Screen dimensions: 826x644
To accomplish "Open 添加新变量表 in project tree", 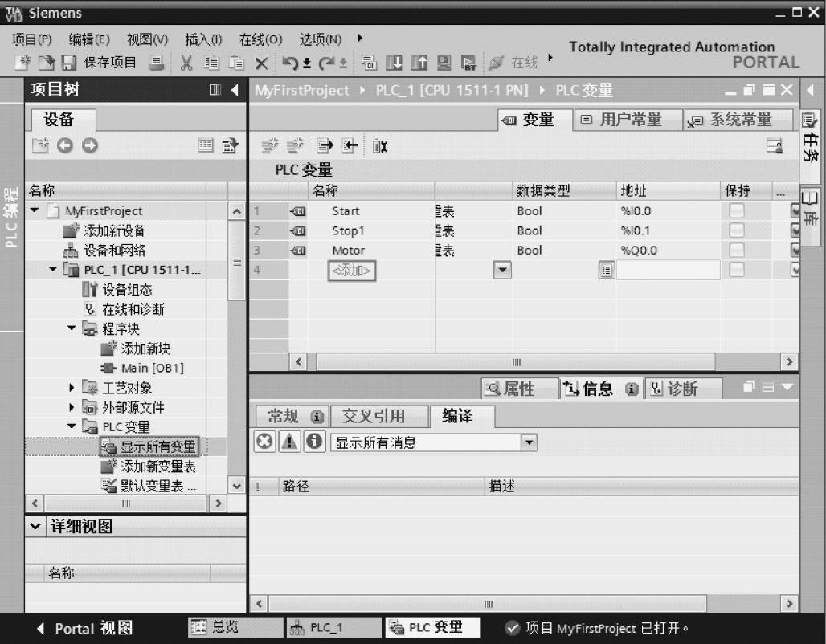I will 149,467.
